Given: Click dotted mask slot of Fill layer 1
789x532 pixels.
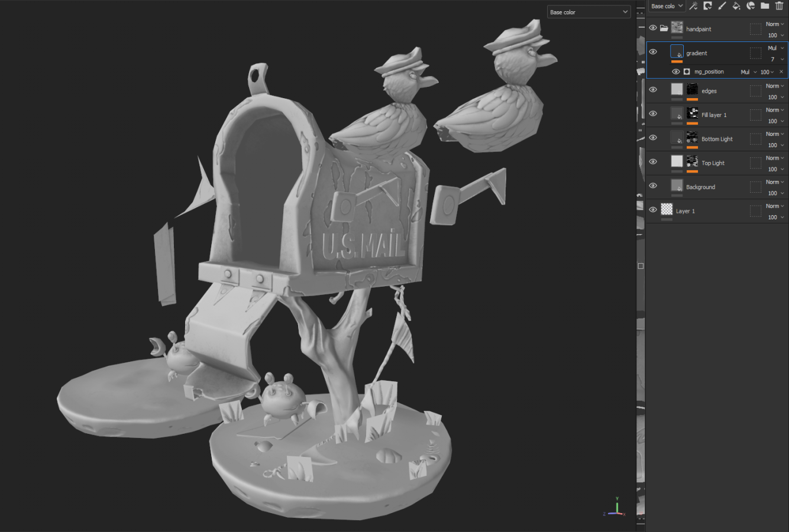Looking at the screenshot, I should 755,115.
